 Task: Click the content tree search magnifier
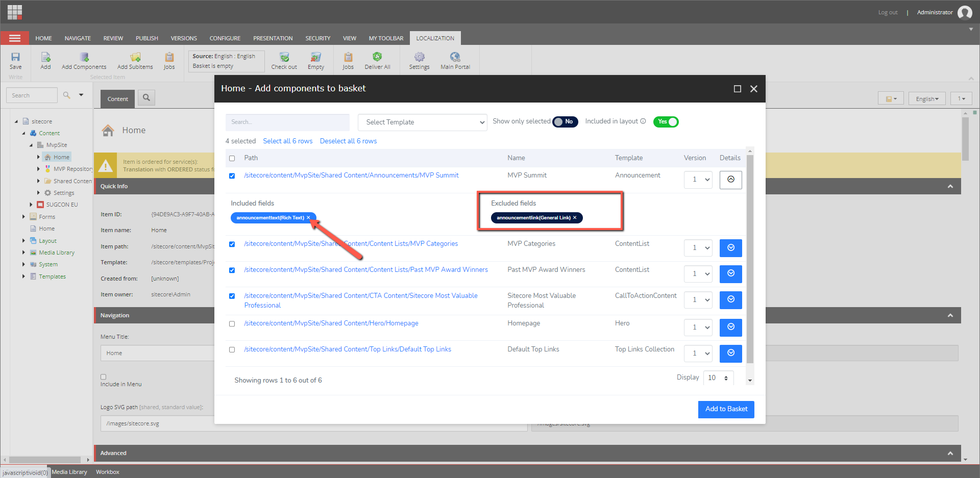click(x=66, y=95)
